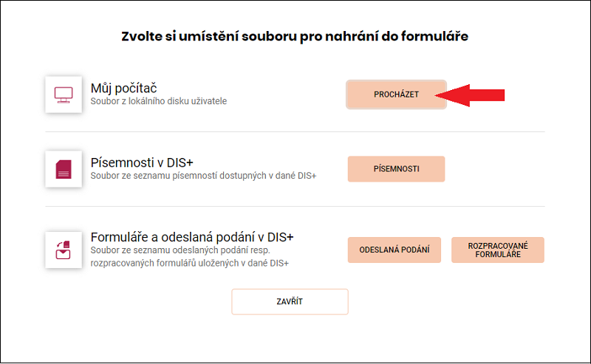Click the 'Písemnosti v DIS+' heading
591x364 pixels.
142,162
